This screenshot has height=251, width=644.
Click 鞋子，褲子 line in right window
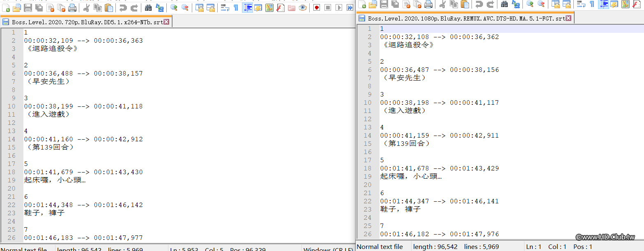pyautogui.click(x=400, y=209)
